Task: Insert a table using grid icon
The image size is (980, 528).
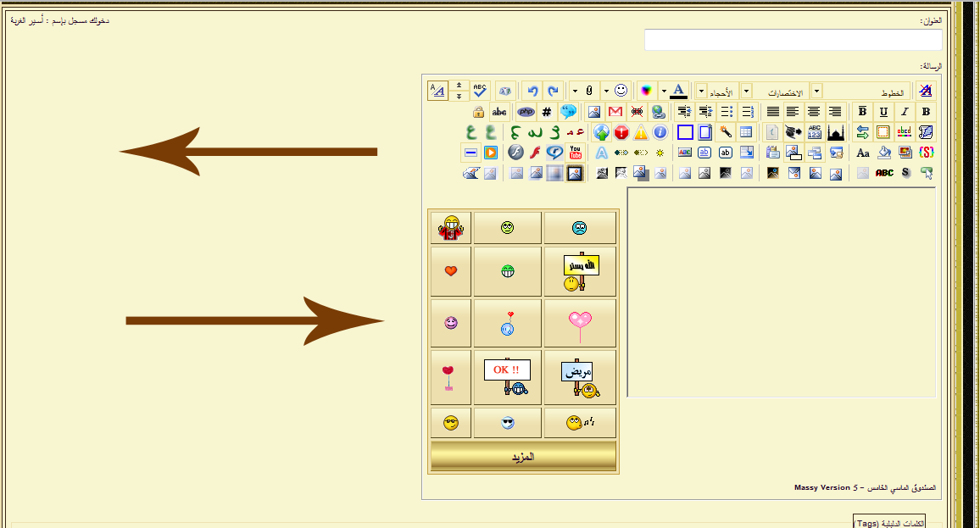Action: [746, 132]
